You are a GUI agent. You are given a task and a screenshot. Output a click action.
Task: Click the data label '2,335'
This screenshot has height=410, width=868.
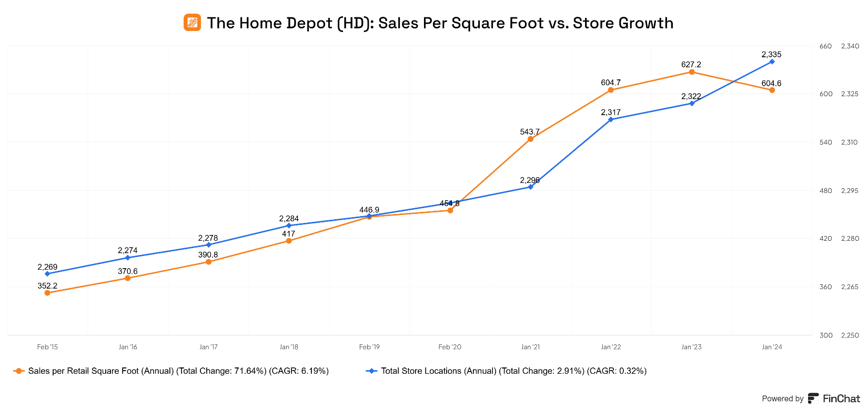tap(772, 55)
